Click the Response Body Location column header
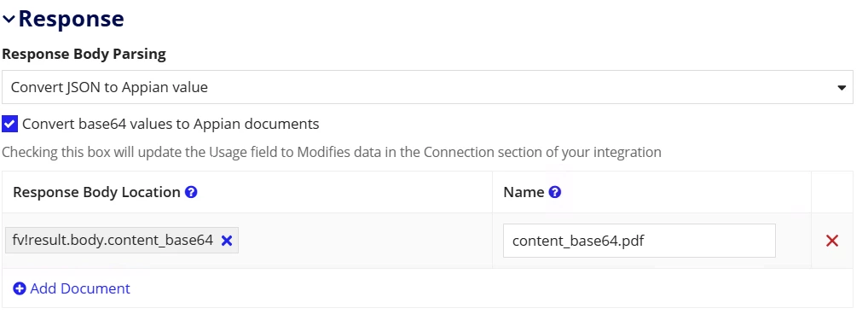 (97, 192)
